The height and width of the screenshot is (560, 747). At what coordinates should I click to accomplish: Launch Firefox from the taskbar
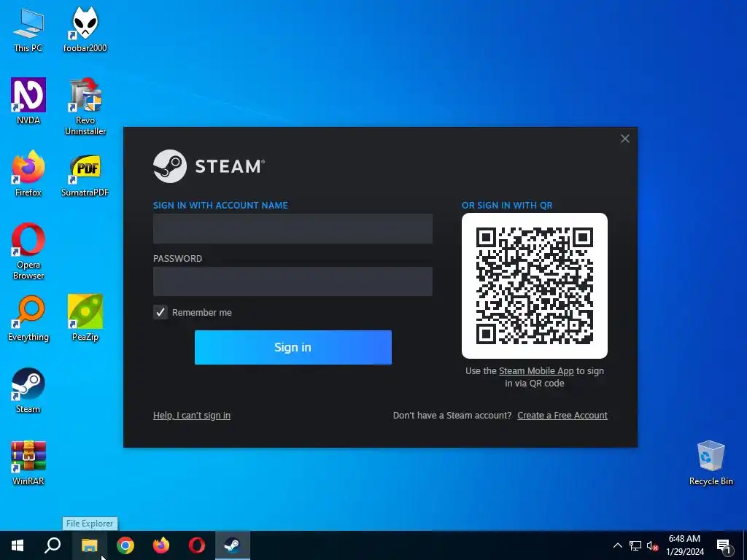(x=161, y=545)
